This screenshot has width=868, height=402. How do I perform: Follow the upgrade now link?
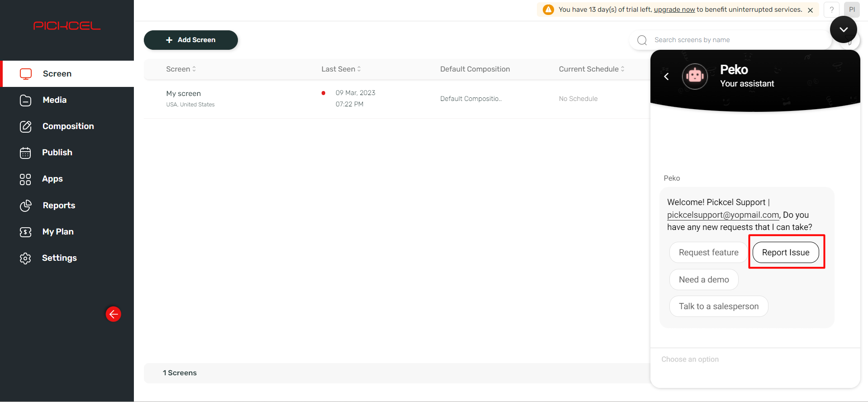click(x=674, y=10)
